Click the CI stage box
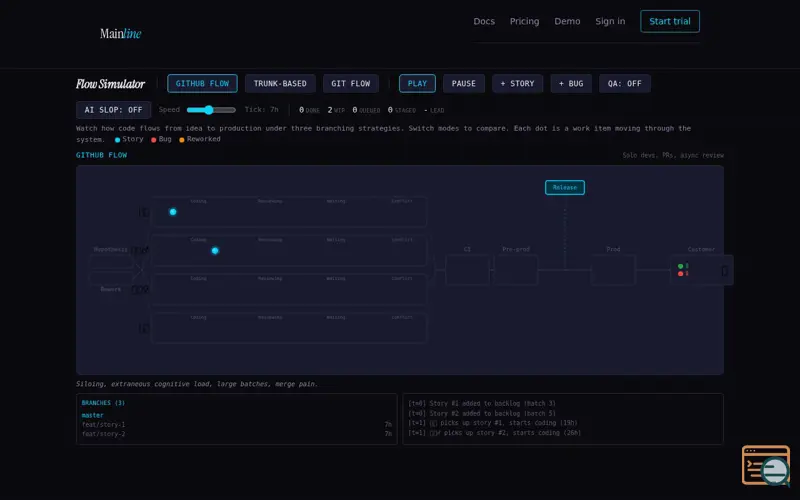Viewport: 800px width, 500px height. (x=467, y=270)
